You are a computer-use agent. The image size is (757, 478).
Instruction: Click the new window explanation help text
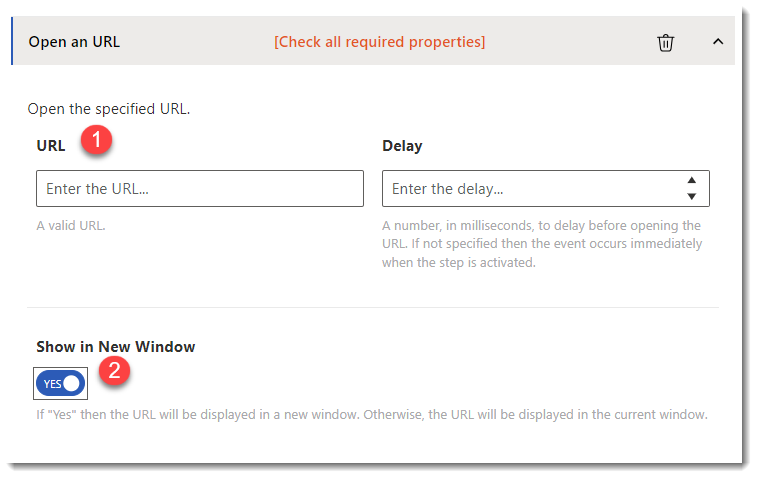tap(372, 414)
